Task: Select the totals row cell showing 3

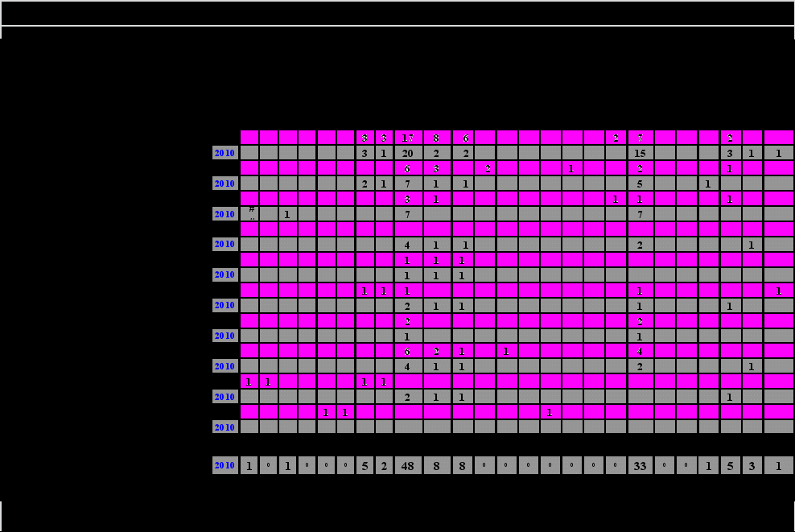Action: click(752, 465)
